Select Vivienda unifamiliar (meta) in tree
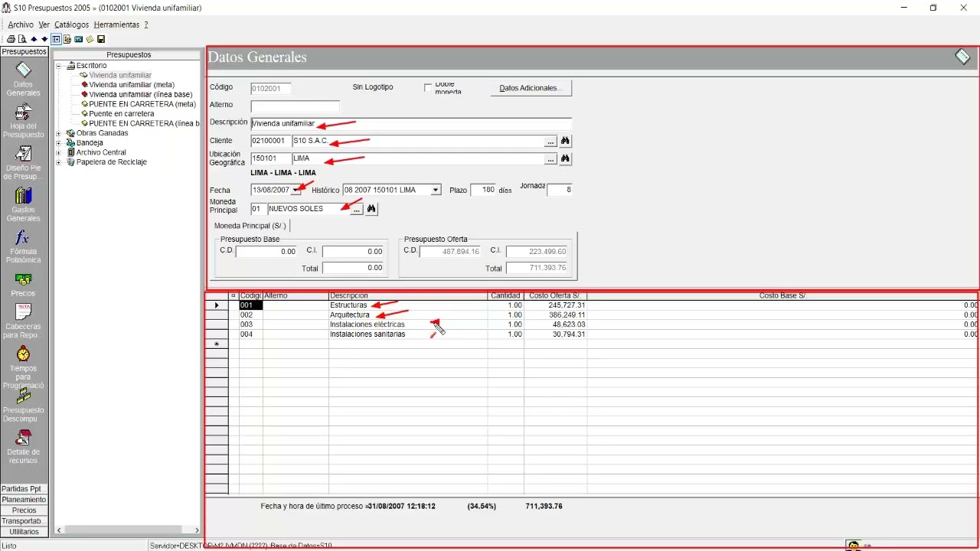 tap(132, 85)
